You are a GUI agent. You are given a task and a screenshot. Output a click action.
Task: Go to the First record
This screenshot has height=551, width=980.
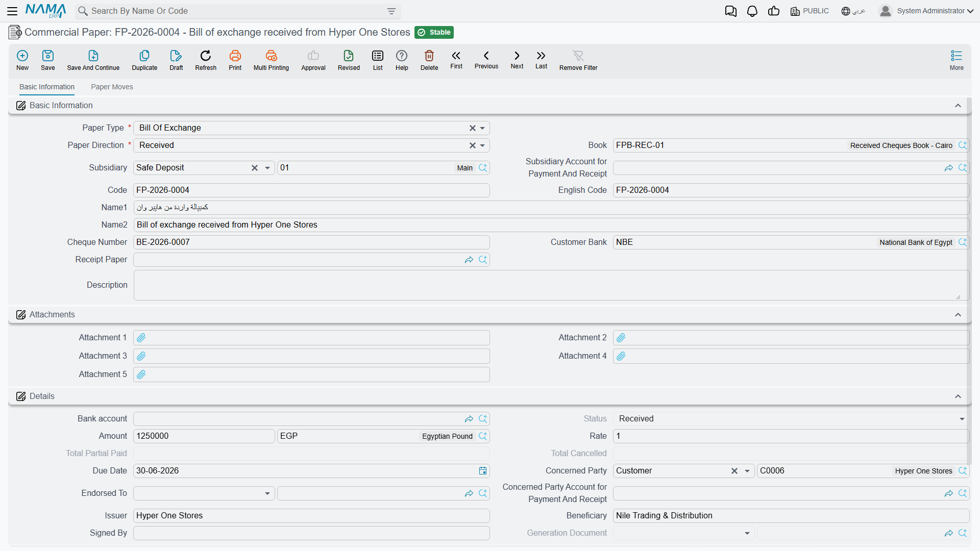tap(456, 60)
